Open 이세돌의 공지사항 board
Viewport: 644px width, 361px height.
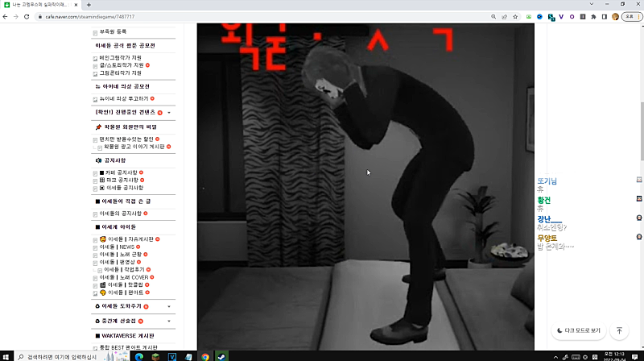coord(120,214)
